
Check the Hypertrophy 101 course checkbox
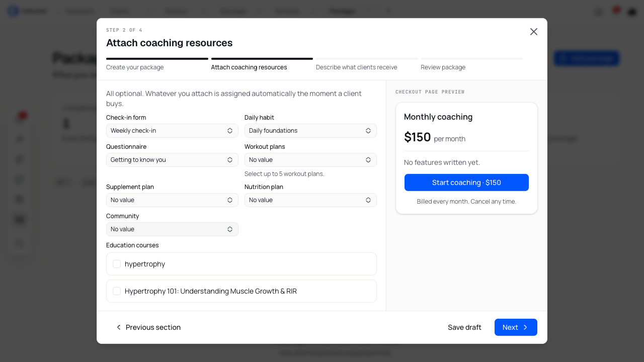click(117, 291)
